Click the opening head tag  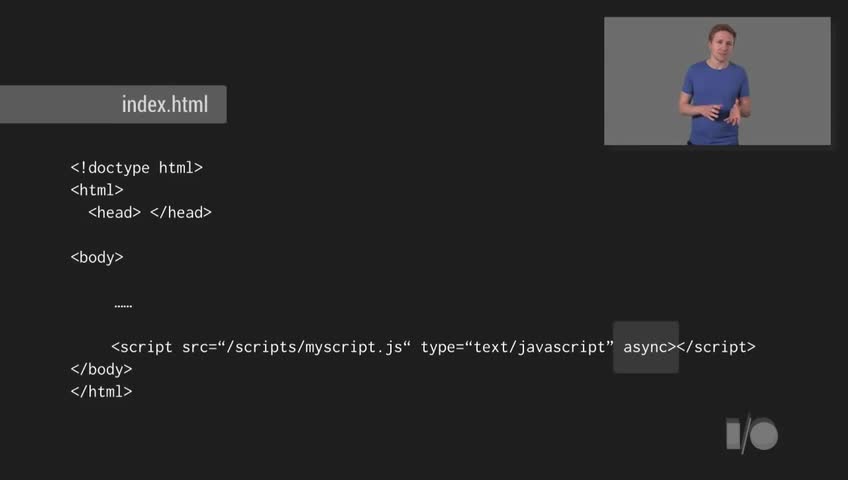pos(114,212)
